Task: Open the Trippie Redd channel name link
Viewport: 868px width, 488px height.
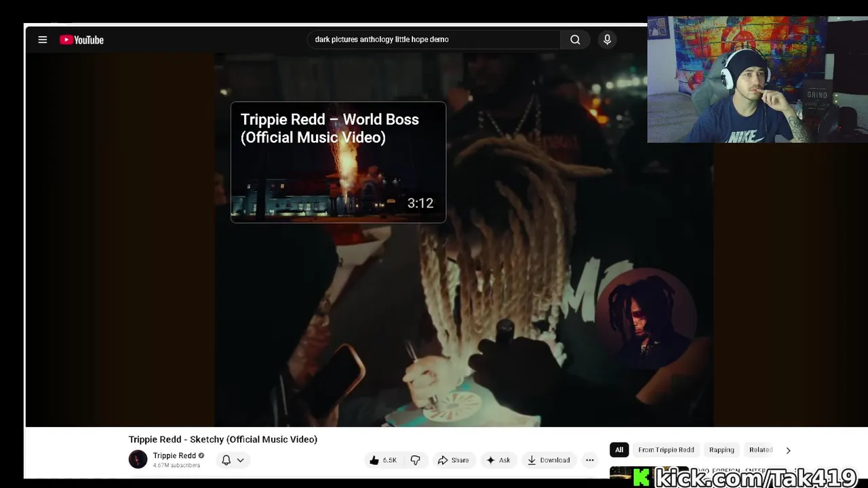Action: (x=174, y=455)
